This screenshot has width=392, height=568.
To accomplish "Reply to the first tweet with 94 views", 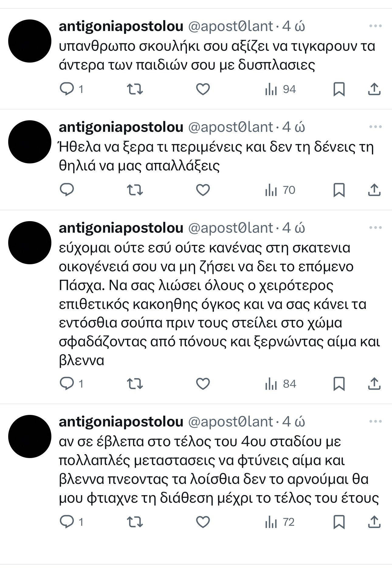I will [x=71, y=89].
